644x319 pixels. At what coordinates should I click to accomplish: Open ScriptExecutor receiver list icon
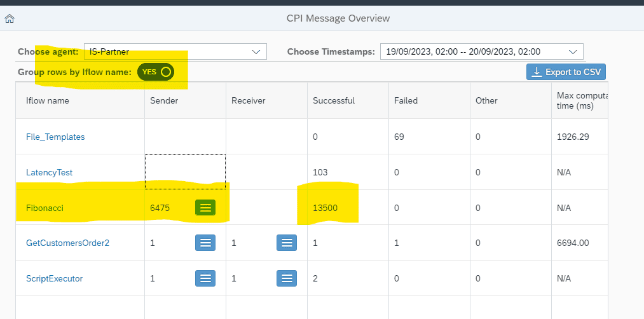pyautogui.click(x=287, y=278)
